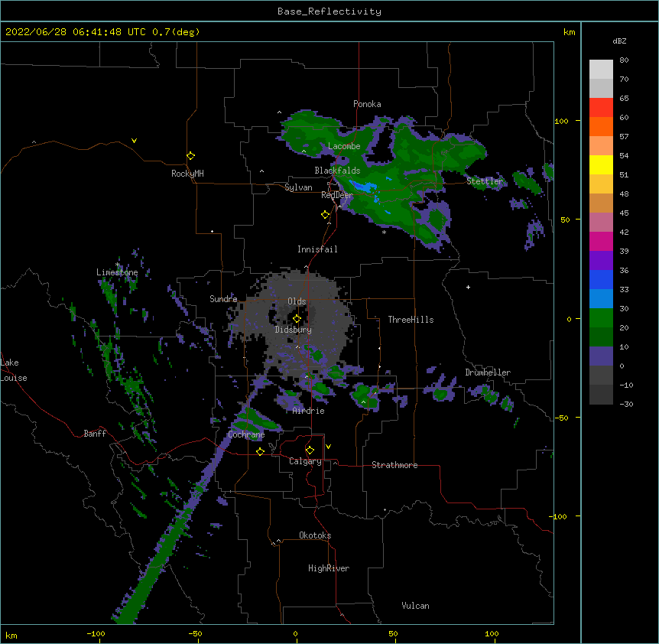Click the -10 dBZ dark grey swatch
Image resolution: width=659 pixels, height=644 pixels.
click(x=601, y=395)
